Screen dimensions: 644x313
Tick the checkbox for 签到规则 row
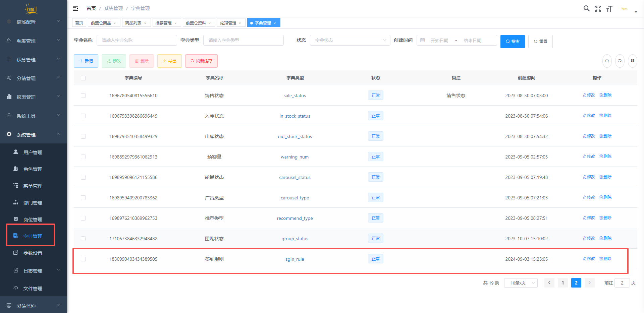click(83, 259)
